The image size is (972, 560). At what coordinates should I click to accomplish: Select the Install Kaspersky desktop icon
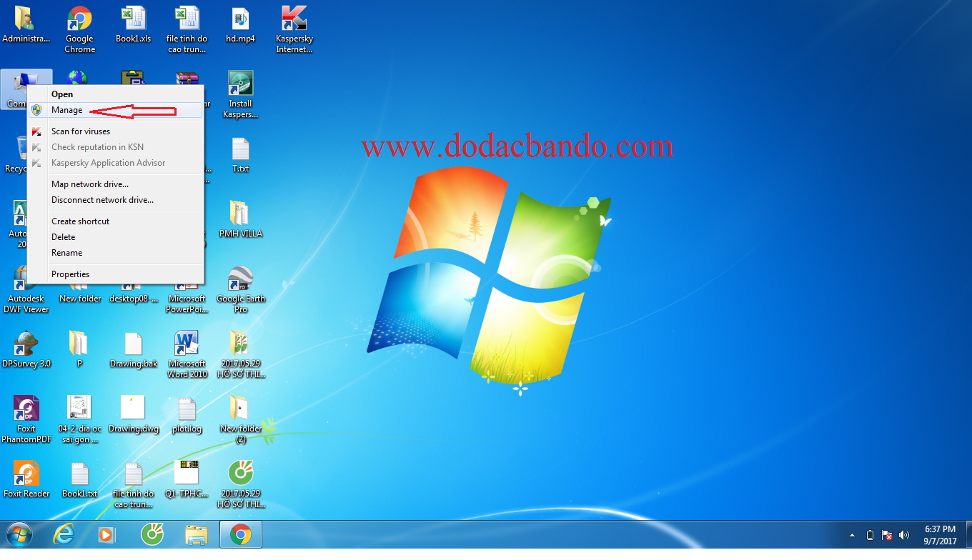(240, 94)
